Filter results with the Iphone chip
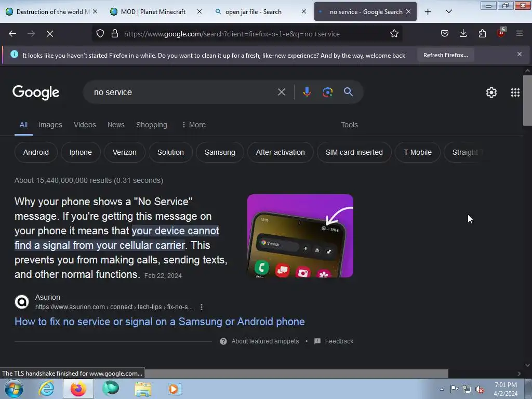This screenshot has width=532, height=399. 81,152
